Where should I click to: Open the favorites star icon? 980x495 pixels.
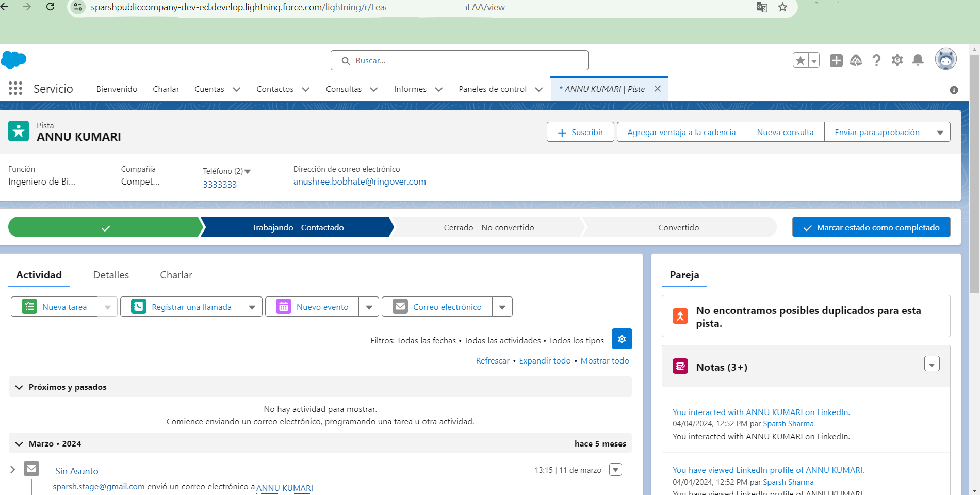pos(801,60)
